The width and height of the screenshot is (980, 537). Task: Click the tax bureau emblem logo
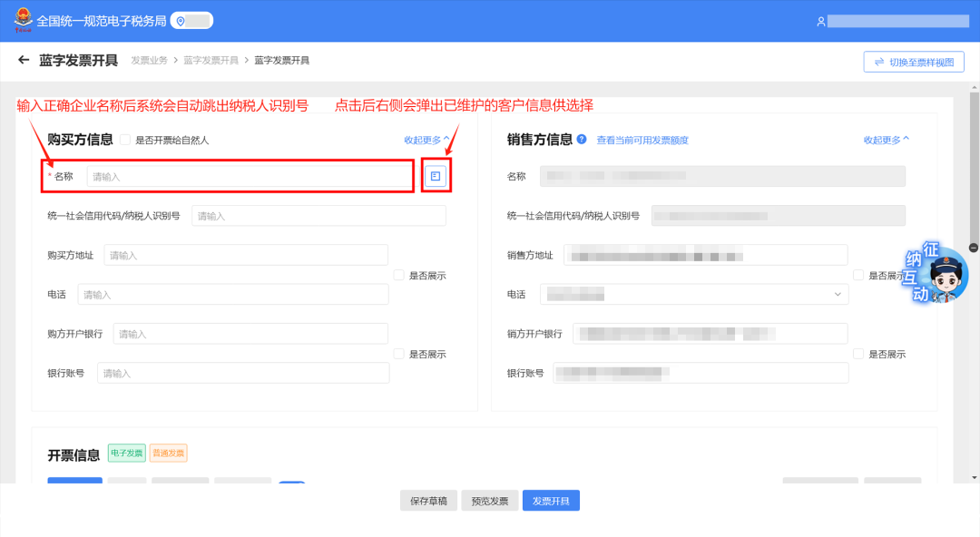pyautogui.click(x=23, y=19)
